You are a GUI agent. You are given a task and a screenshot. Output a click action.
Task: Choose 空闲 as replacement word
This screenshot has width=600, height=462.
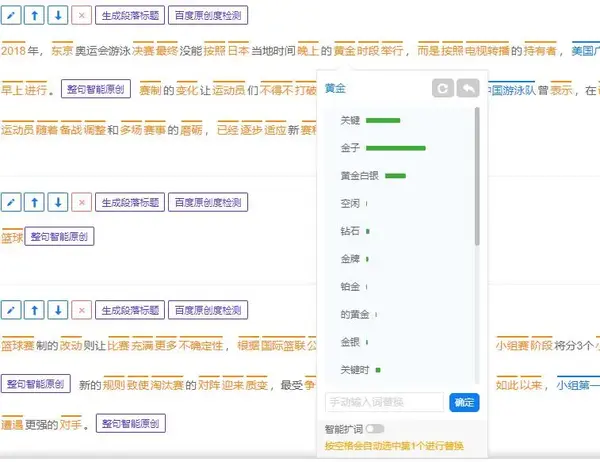pyautogui.click(x=350, y=203)
